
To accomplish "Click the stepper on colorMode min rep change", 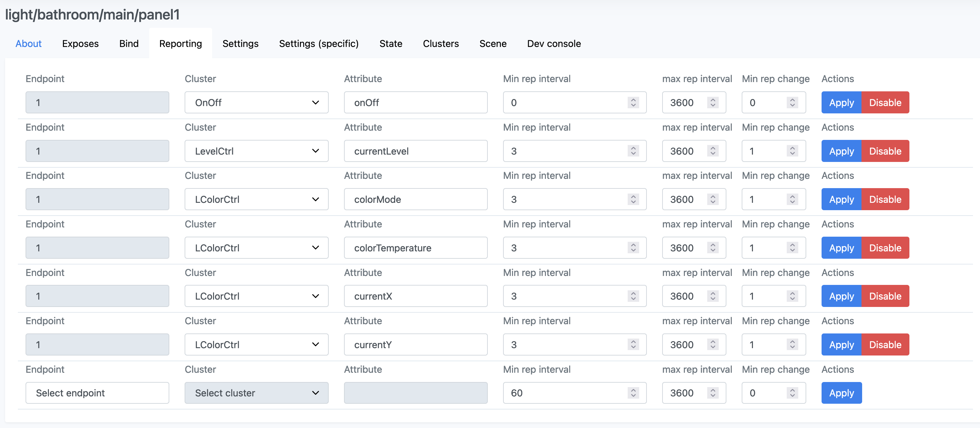I will (x=792, y=199).
